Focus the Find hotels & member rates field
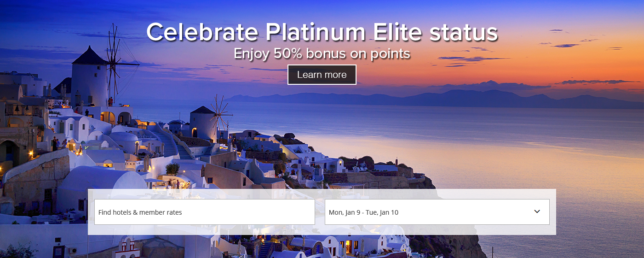644x258 pixels. (205, 212)
